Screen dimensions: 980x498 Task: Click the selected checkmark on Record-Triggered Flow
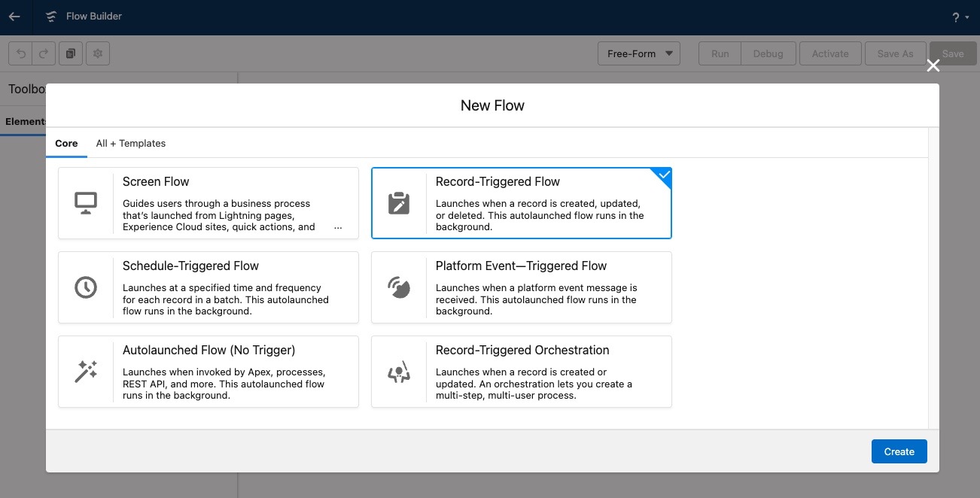pos(663,175)
